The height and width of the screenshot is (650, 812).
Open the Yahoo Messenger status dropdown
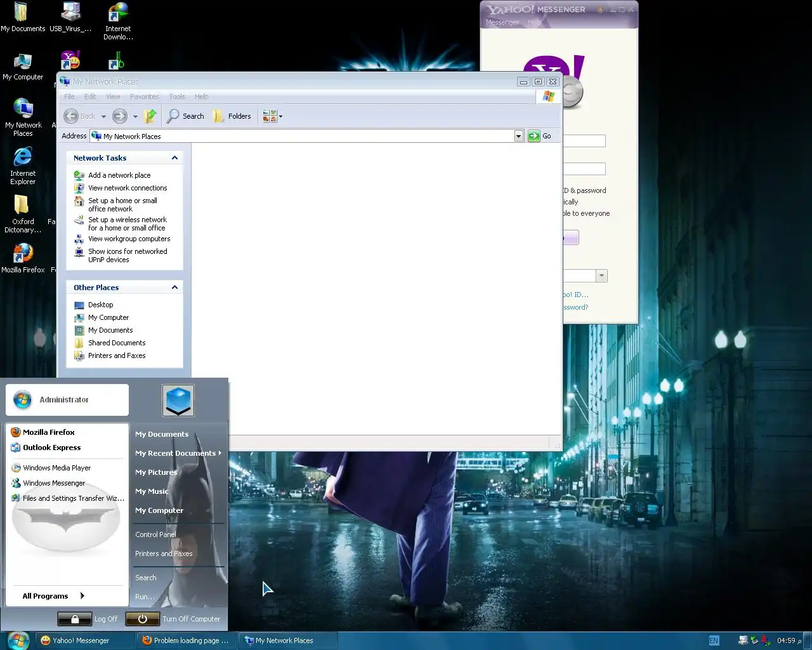click(601, 275)
